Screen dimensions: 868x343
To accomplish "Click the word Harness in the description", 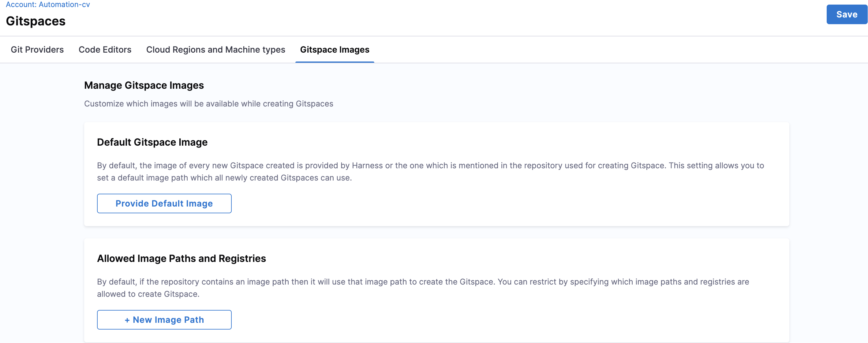I will pyautogui.click(x=367, y=166).
